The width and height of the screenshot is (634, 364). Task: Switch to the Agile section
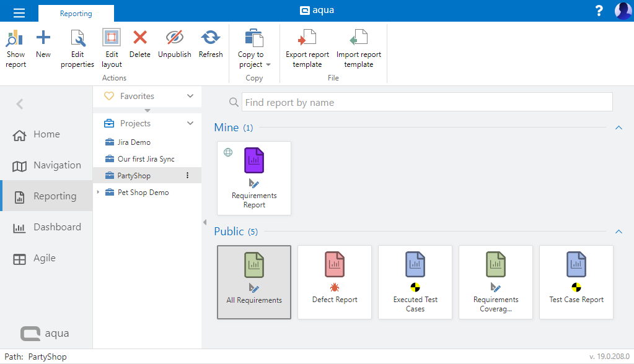click(x=43, y=258)
